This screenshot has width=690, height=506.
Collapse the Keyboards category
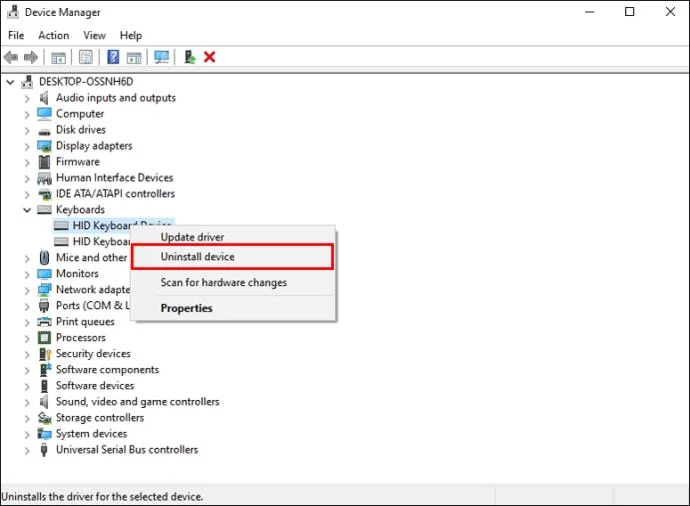(27, 210)
